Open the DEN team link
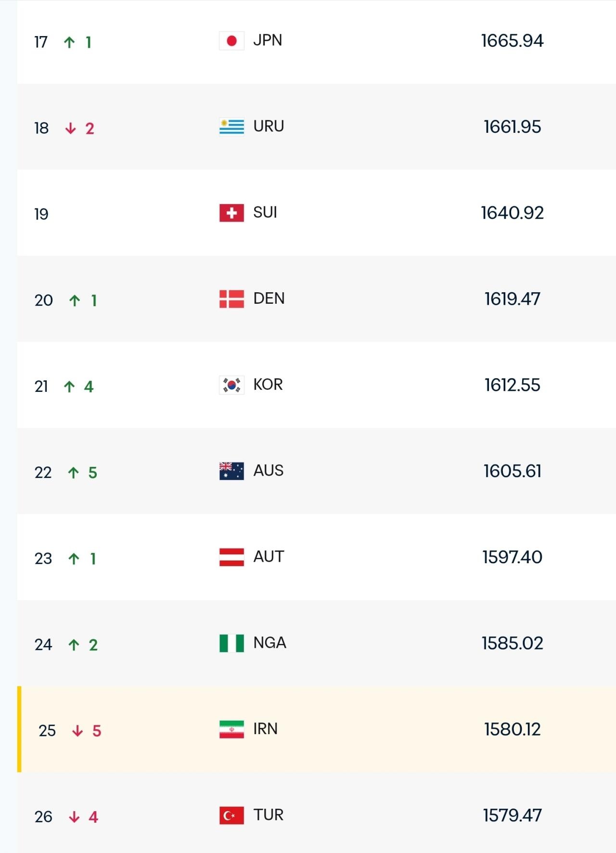The height and width of the screenshot is (853, 616). [269, 298]
